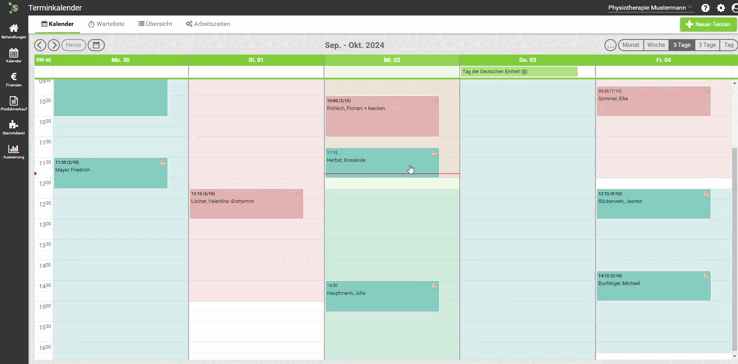Open the user account icon
Image resolution: width=738 pixels, height=364 pixels.
735,8
